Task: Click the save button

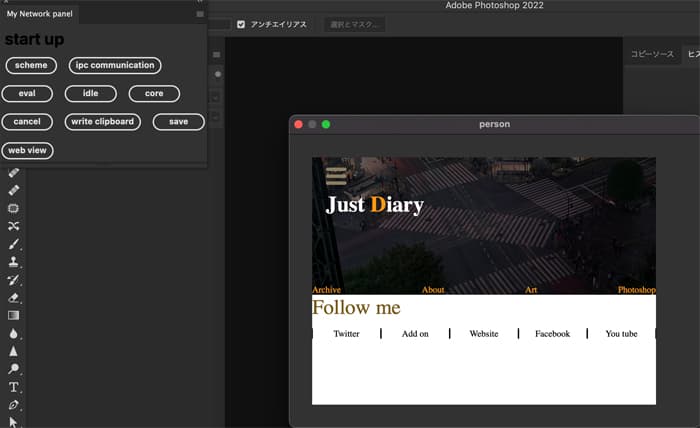Action: click(179, 122)
